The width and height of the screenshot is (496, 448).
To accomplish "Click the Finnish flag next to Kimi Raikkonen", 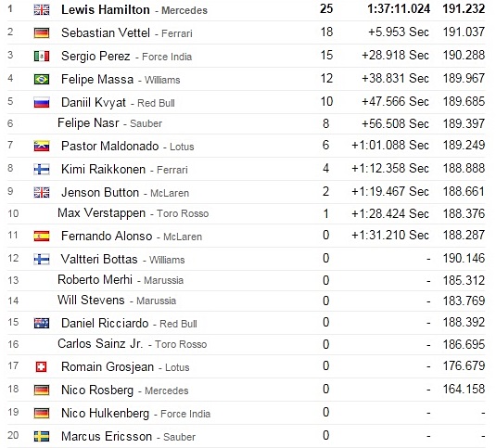I will point(42,169).
